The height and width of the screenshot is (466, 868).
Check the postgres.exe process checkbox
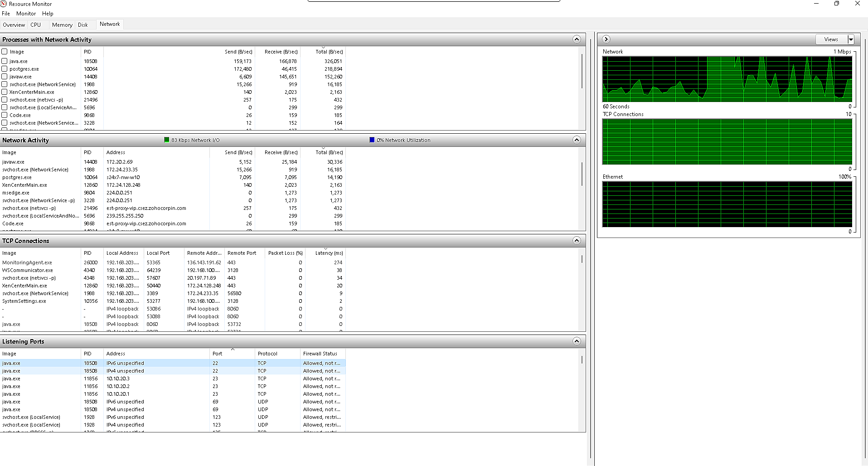(x=5, y=69)
